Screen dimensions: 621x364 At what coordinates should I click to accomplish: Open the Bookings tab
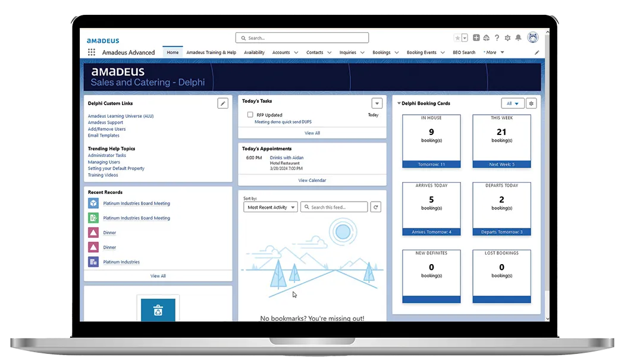pos(381,52)
